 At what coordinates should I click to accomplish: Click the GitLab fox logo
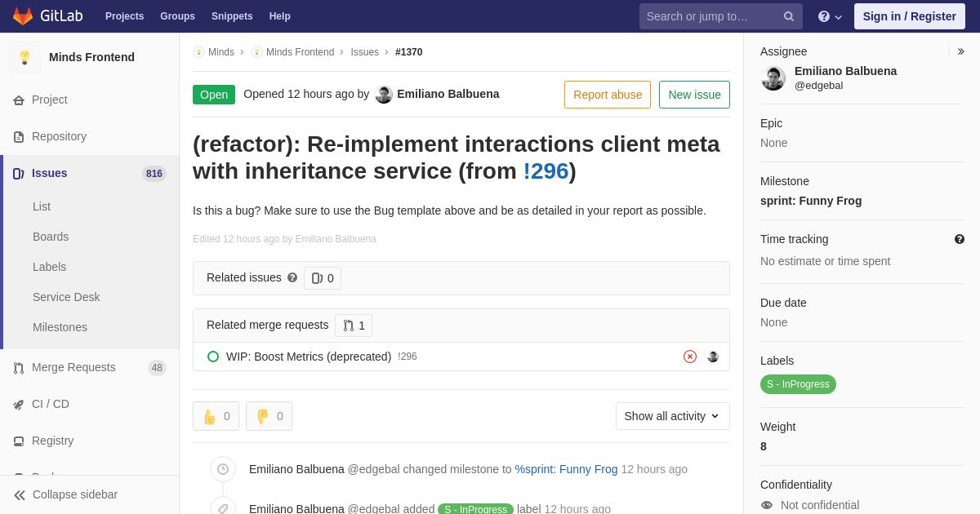point(23,16)
